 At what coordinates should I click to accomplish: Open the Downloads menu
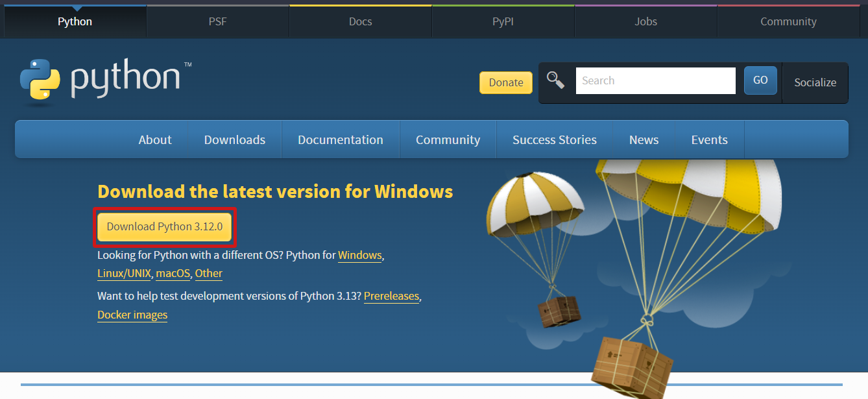coord(234,139)
